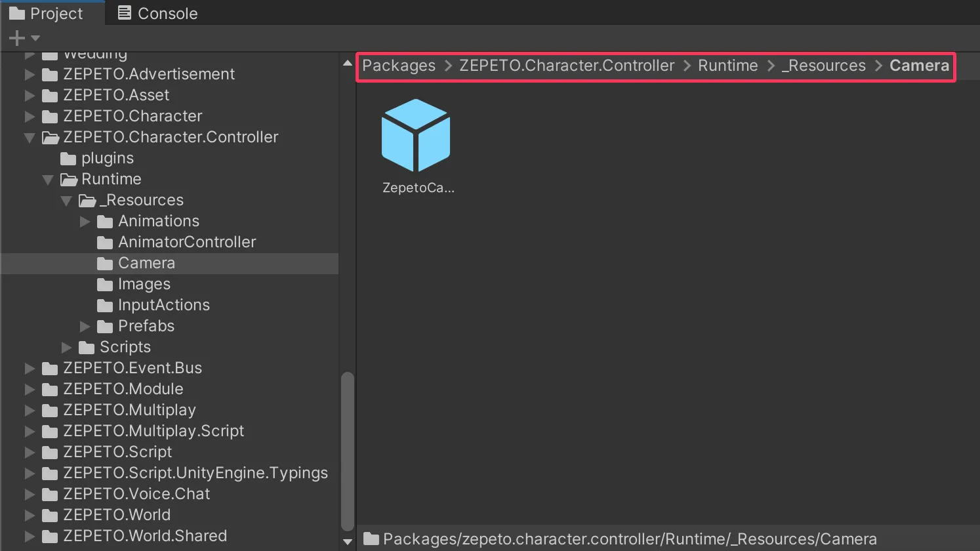Click the scroll up arrow of folder tree
This screenshot has width=980, height=551.
(x=348, y=64)
